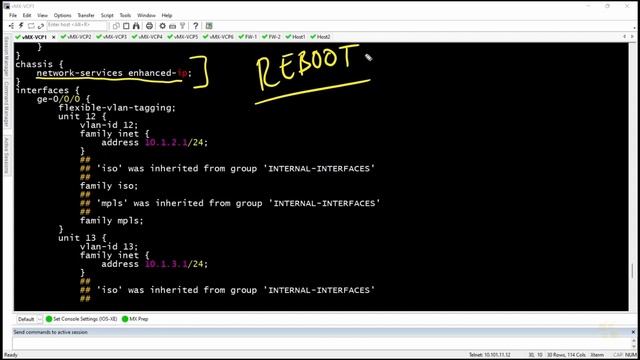
Task: Switch to the vMX-VCP2 session tab
Action: pos(76,37)
